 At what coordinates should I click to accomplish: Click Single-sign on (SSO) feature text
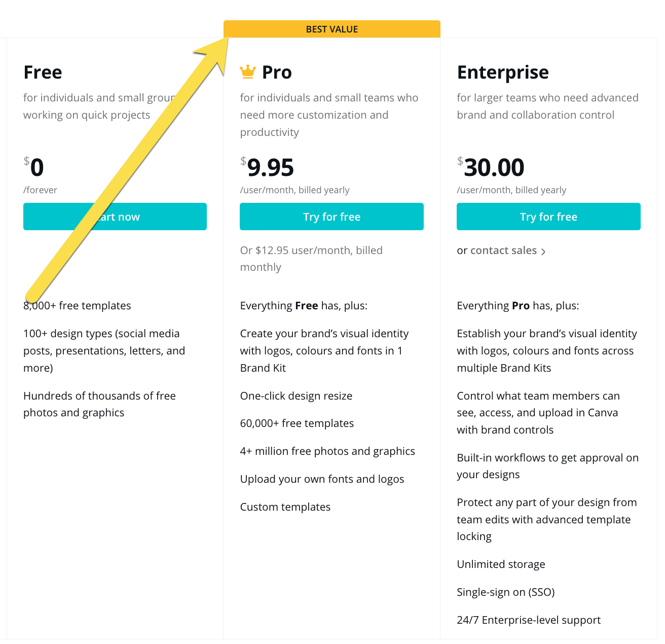[x=506, y=592]
